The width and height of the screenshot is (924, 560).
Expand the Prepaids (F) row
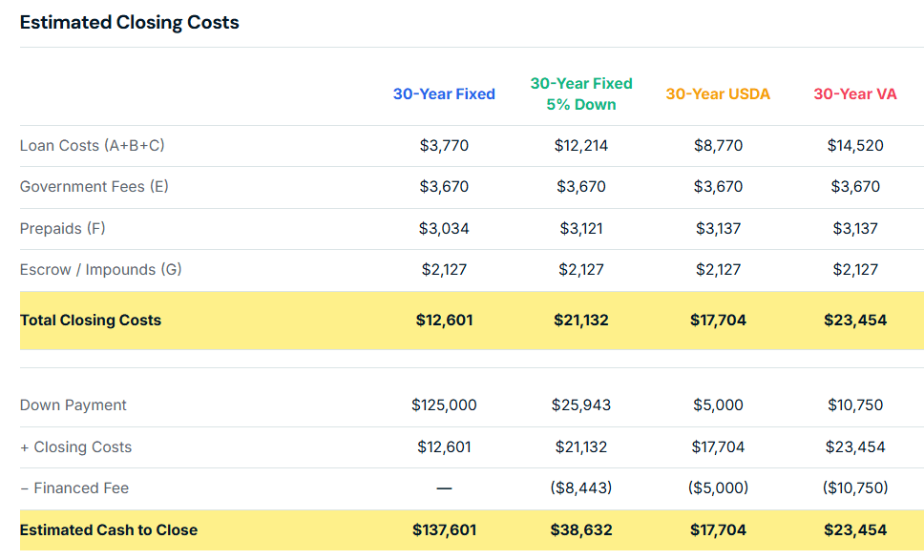pos(62,228)
